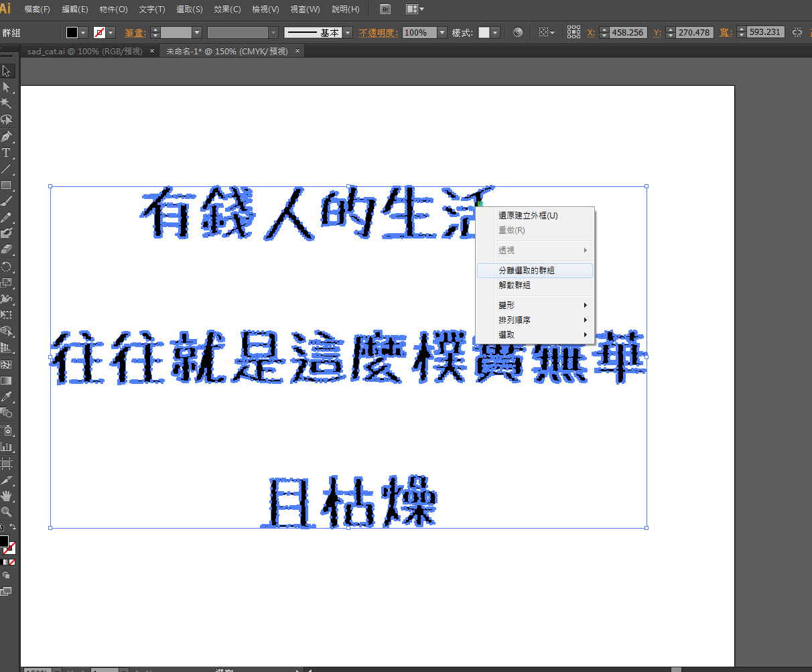Toggle constrain width and height proportions link
Image resolution: width=812 pixels, height=672 pixels.
[797, 32]
